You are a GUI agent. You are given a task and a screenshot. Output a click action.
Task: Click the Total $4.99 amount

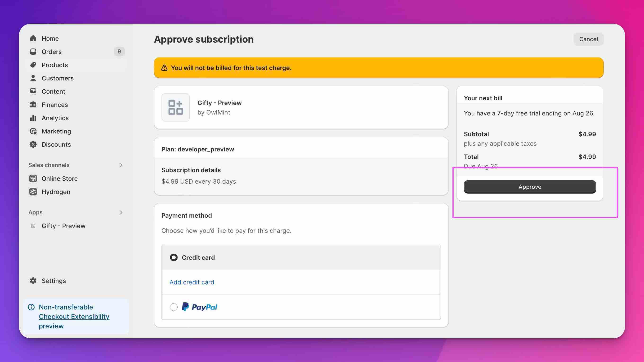587,157
